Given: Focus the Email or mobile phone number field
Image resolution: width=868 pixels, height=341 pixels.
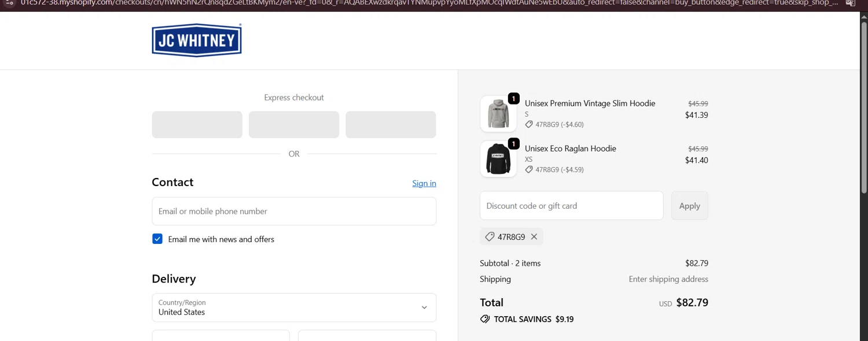Looking at the screenshot, I should coord(294,212).
